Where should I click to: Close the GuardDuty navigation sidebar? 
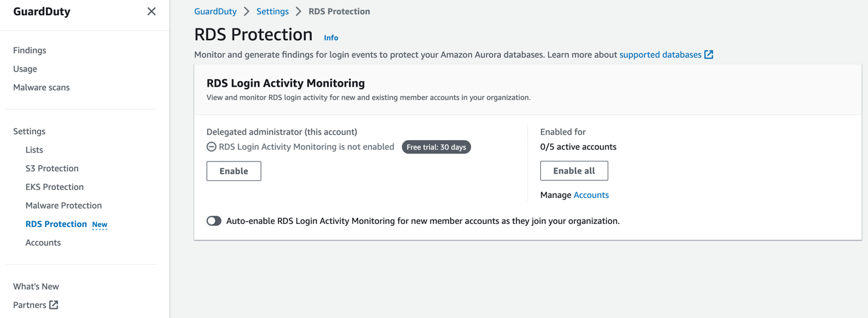pos(151,12)
